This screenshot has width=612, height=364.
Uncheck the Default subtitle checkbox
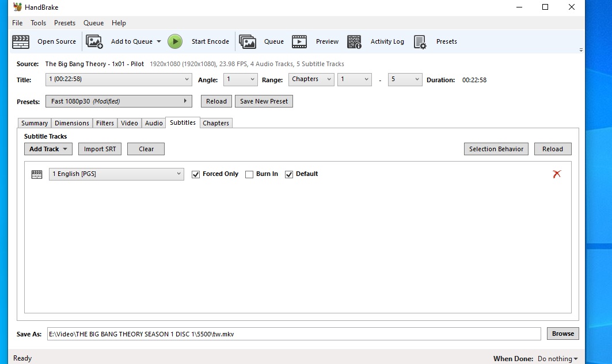pyautogui.click(x=289, y=174)
